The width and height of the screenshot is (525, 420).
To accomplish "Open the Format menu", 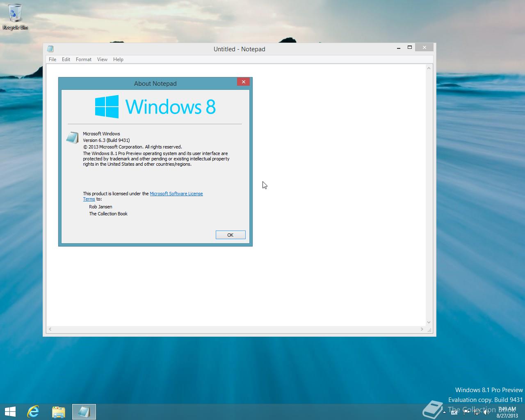I will click(x=84, y=59).
